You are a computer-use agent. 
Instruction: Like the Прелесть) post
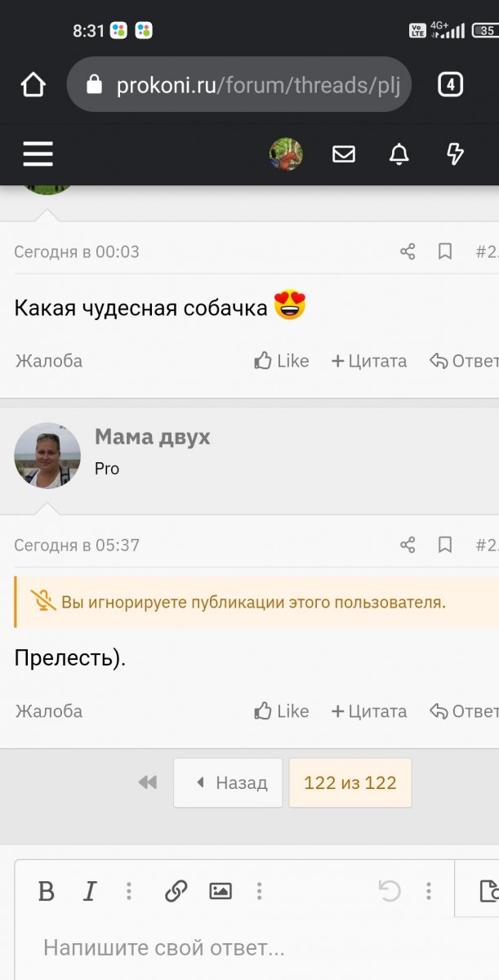click(282, 711)
